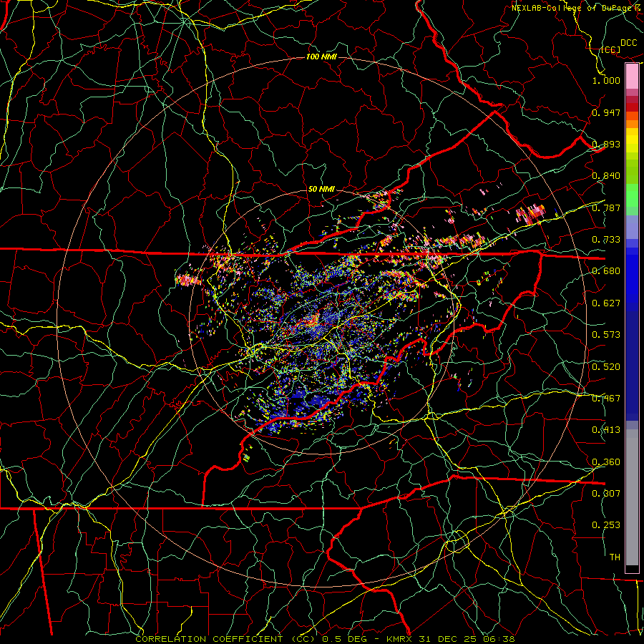
Task: Click the 0.733 scale value
Action: click(606, 240)
